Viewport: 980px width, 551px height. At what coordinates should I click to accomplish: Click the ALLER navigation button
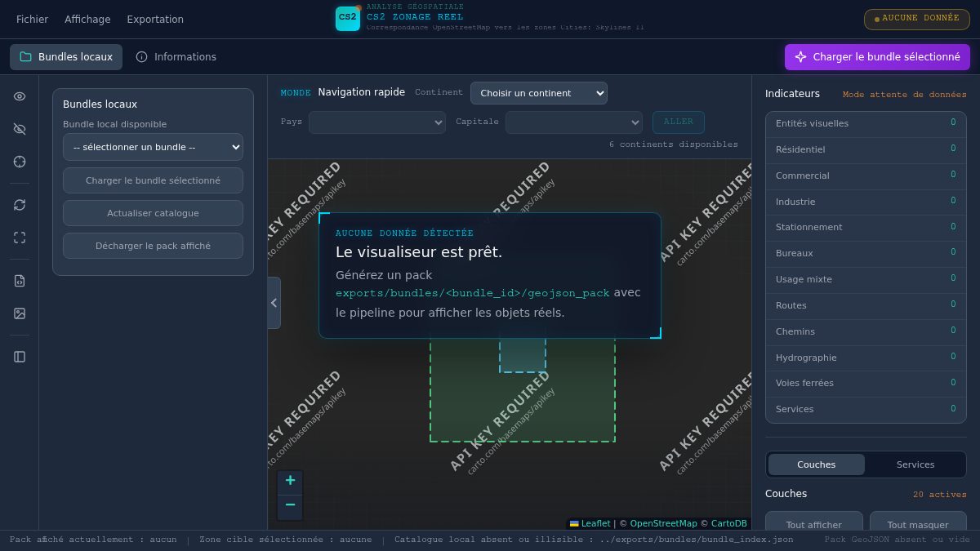(679, 122)
